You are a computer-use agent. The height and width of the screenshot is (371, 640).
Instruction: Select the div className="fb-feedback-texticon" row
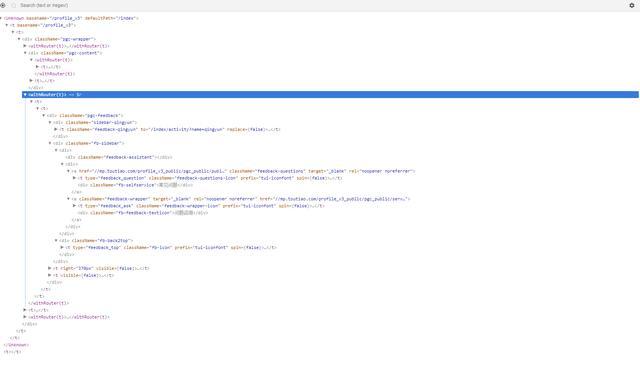coord(143,213)
